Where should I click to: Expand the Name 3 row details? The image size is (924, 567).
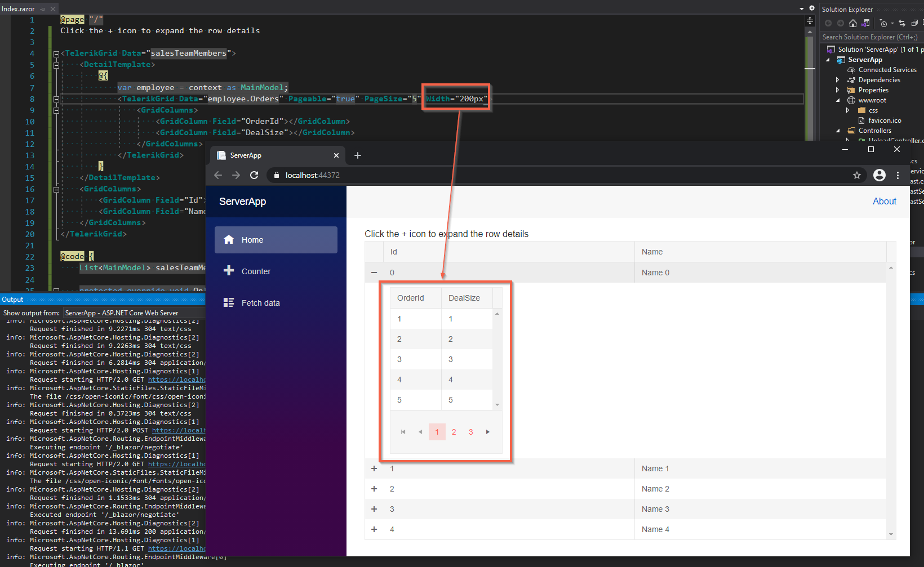(x=374, y=509)
